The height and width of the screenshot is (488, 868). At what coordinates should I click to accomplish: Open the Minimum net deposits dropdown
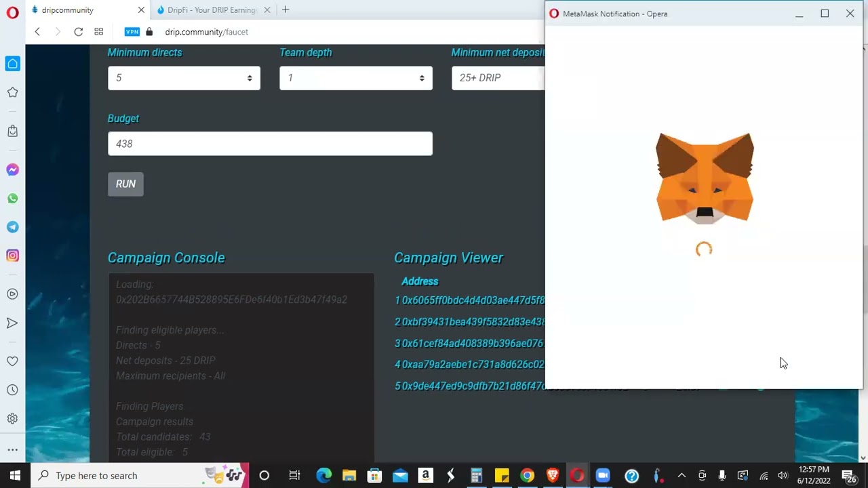click(x=498, y=78)
